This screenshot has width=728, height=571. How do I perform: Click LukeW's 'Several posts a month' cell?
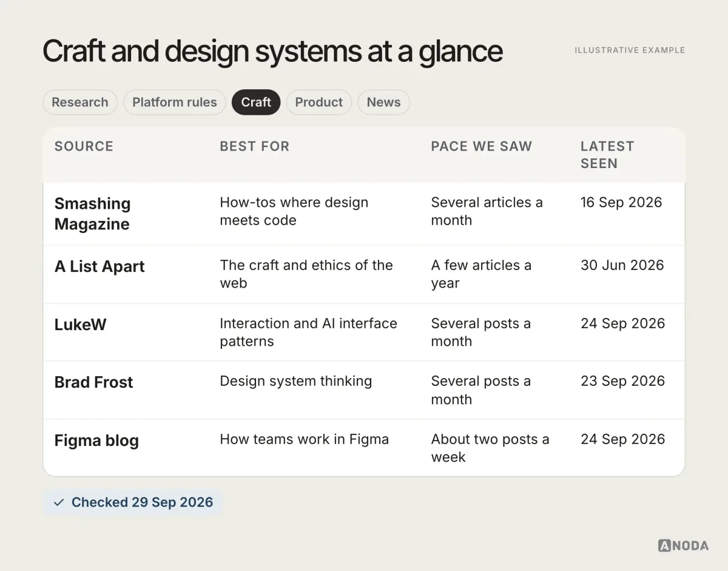click(x=481, y=332)
